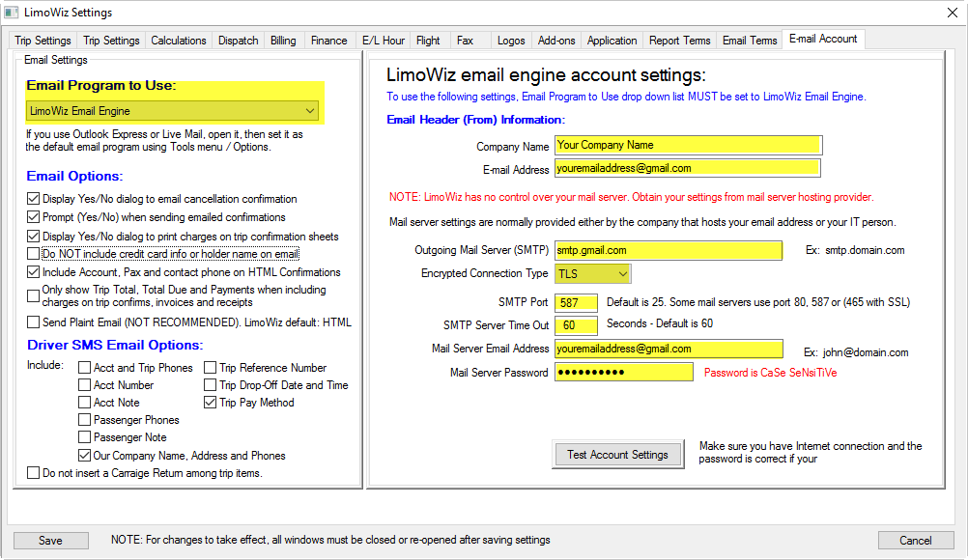968x560 pixels.
Task: Enable the Acct Note checkbox
Action: 85,402
